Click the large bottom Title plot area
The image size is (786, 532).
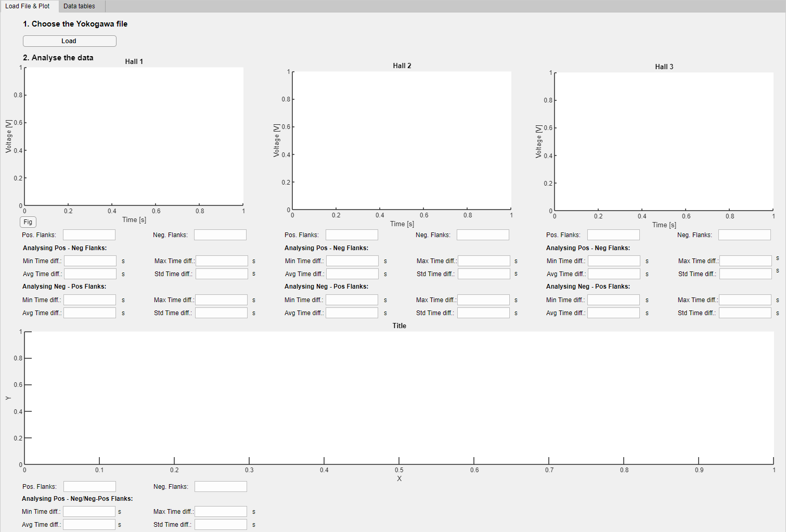click(x=399, y=398)
